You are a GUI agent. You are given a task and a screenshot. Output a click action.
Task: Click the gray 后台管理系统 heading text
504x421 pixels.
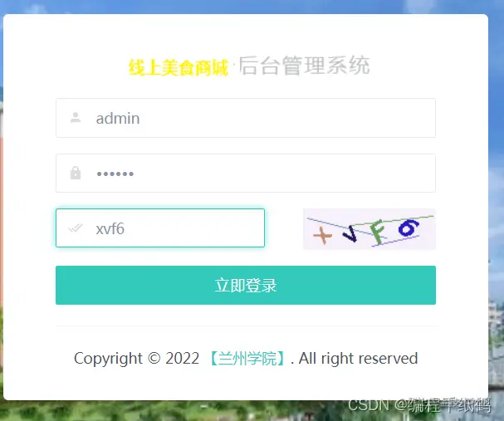coord(305,66)
